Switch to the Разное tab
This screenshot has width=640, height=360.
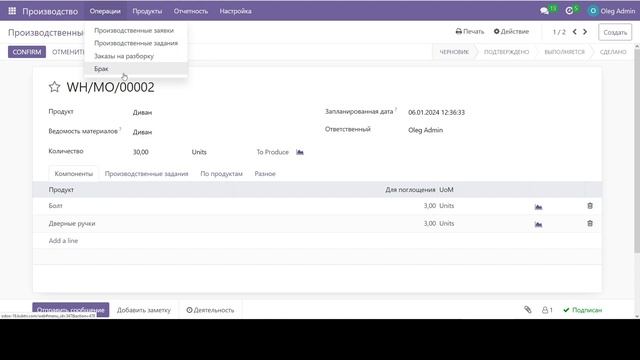pyautogui.click(x=265, y=173)
